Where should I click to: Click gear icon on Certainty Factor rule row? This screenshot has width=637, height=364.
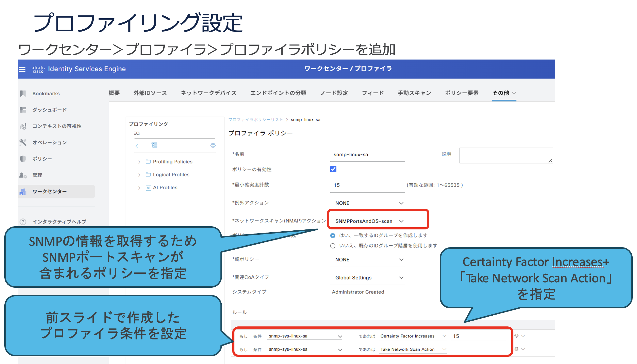(516, 336)
